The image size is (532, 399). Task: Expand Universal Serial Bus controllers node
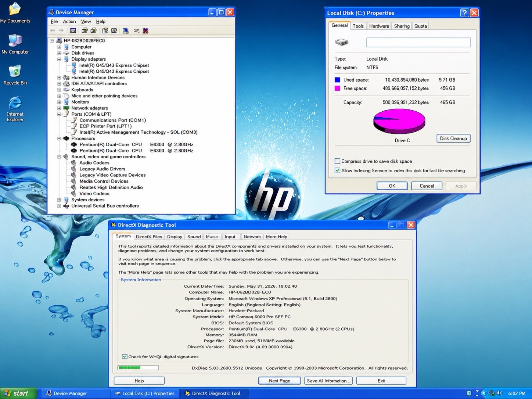pyautogui.click(x=59, y=206)
